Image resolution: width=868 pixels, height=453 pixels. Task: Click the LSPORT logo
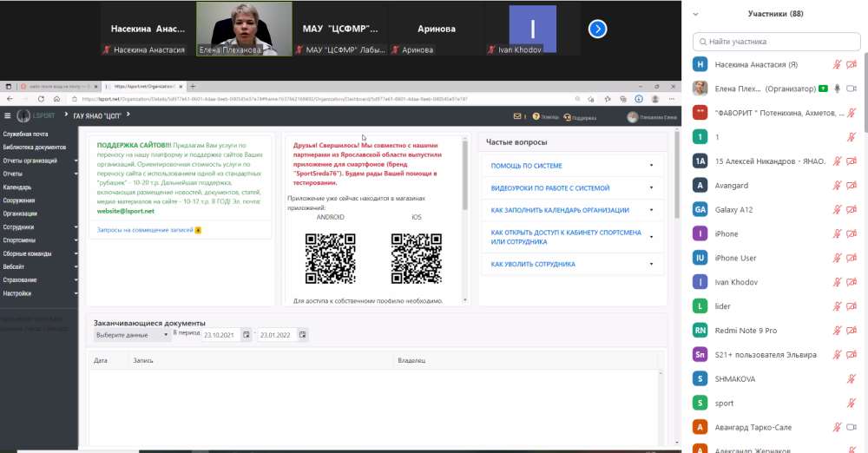pyautogui.click(x=36, y=115)
